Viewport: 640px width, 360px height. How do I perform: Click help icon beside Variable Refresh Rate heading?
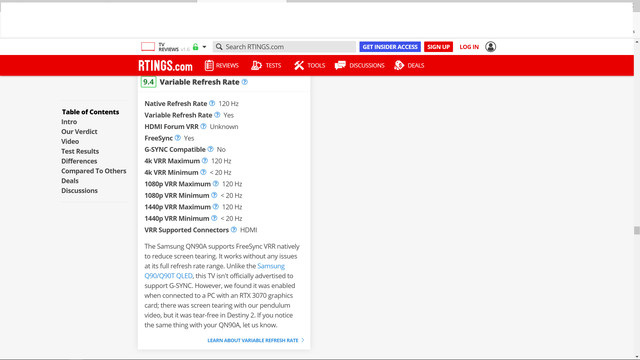[x=244, y=82]
